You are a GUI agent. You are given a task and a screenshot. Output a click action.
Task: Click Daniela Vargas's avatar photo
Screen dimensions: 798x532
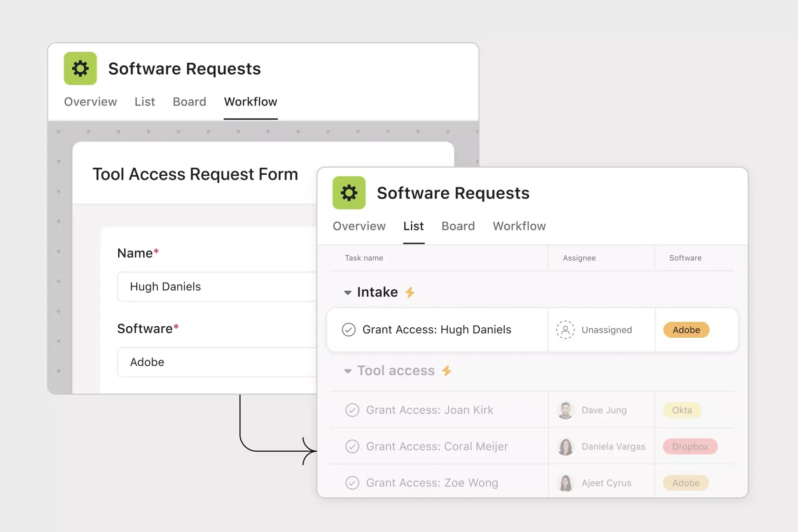565,446
